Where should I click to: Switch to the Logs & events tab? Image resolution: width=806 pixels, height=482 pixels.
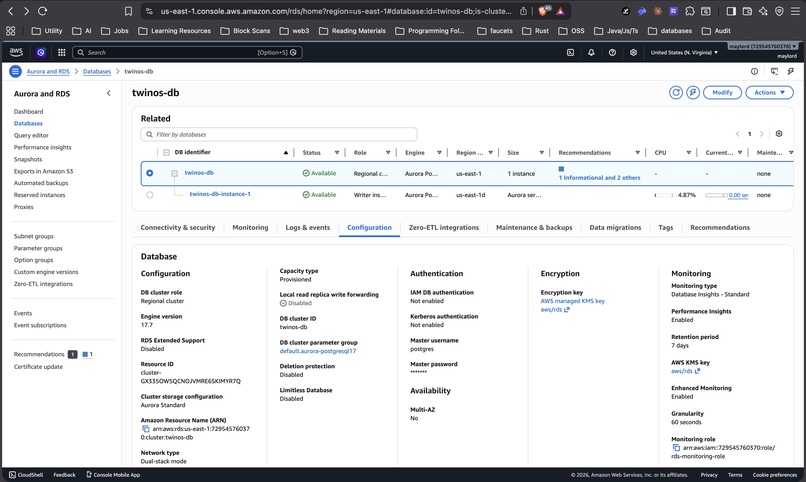pyautogui.click(x=307, y=227)
